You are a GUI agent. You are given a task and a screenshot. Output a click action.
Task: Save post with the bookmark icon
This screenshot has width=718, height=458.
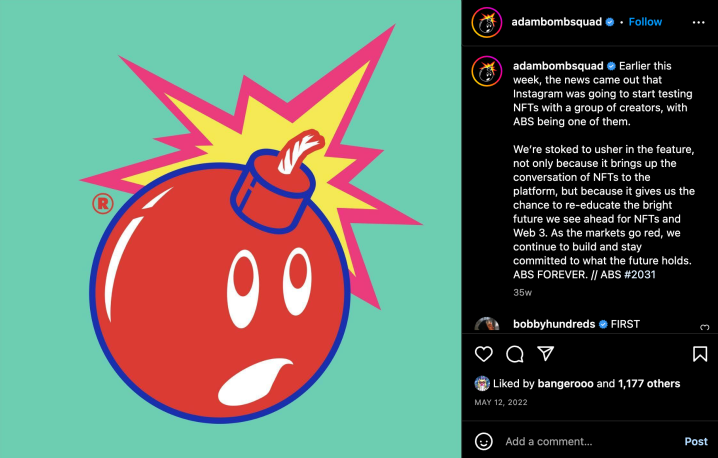point(700,354)
